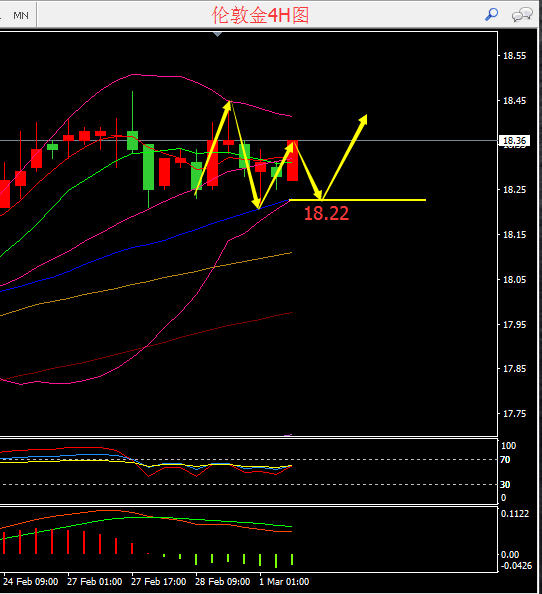Click the 17.95 price scale value
The height and width of the screenshot is (594, 542).
coord(514,324)
